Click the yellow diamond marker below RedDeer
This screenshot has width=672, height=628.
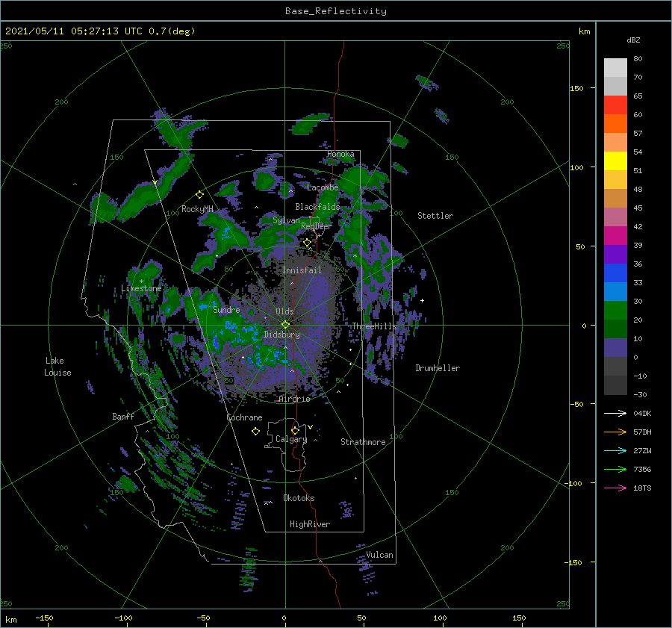[x=307, y=243]
